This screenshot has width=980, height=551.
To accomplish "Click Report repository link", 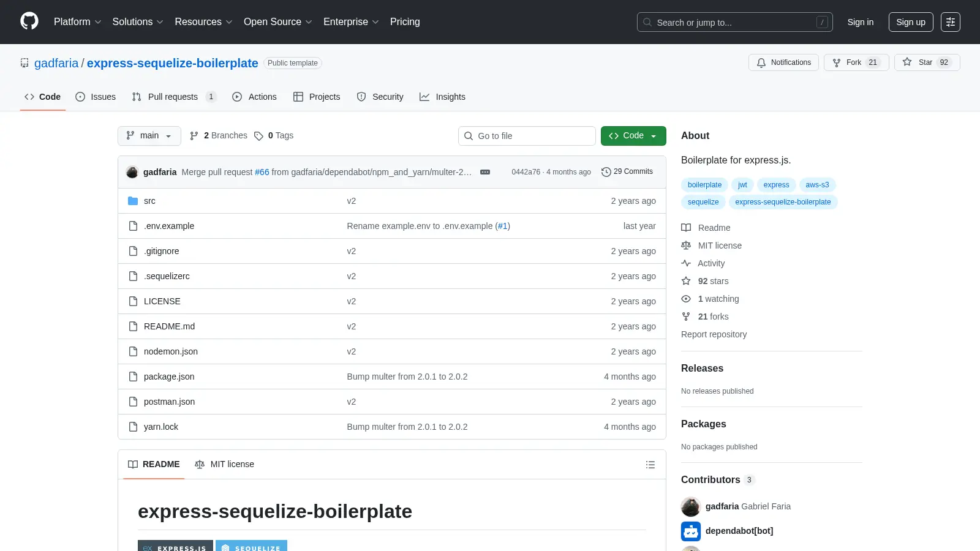I will (714, 334).
